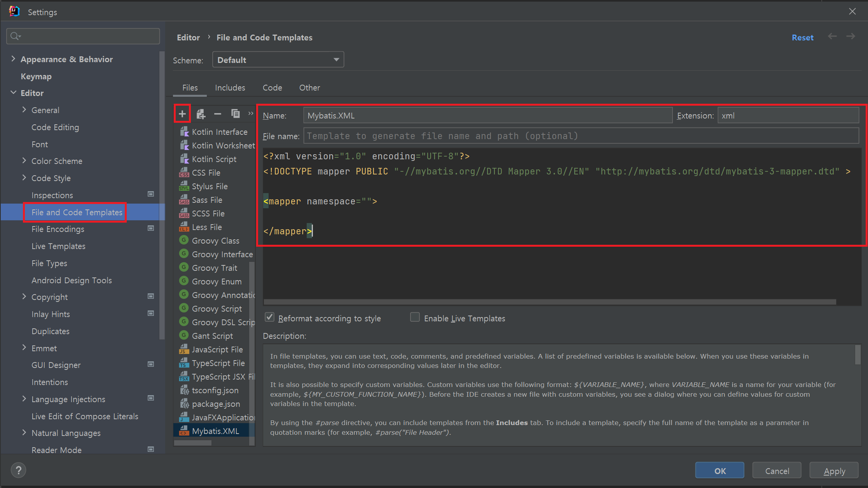
Task: Expand the Code Style node
Action: click(x=24, y=178)
